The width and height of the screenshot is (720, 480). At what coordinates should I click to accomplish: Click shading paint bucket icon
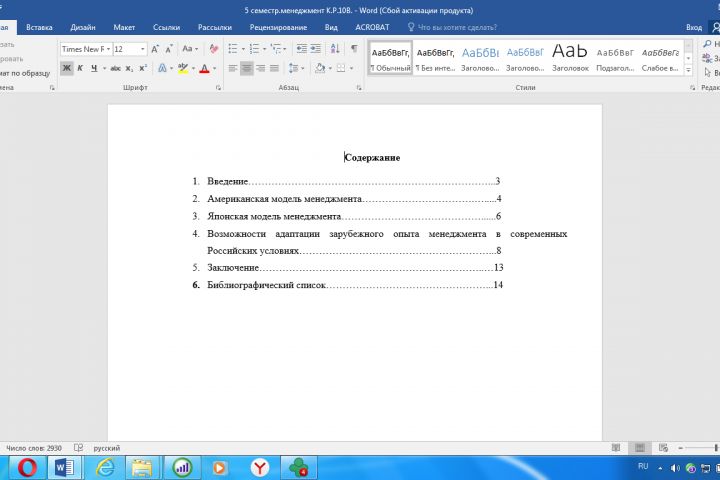(x=320, y=68)
